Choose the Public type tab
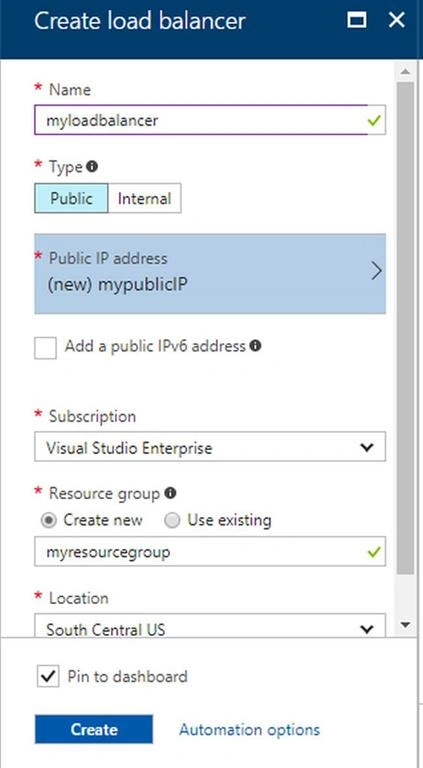The width and height of the screenshot is (423, 768). click(x=71, y=198)
